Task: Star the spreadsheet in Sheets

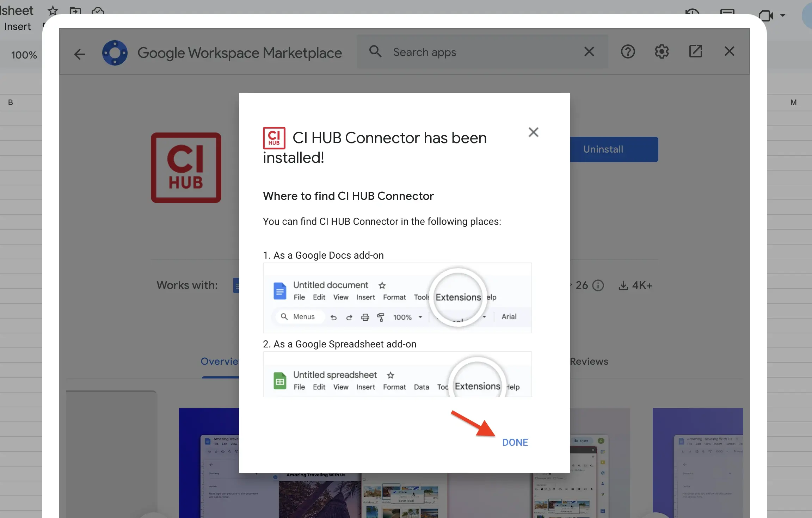Action: [x=53, y=11]
